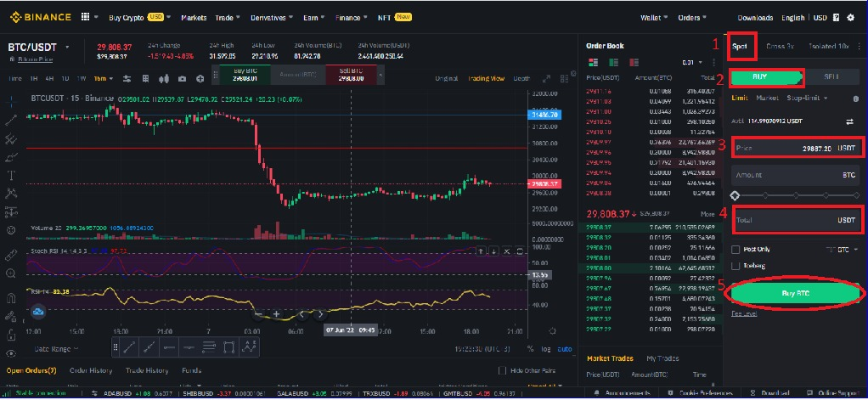The width and height of the screenshot is (868, 400).
Task: Zoom out chart with minus button
Action: point(258,314)
